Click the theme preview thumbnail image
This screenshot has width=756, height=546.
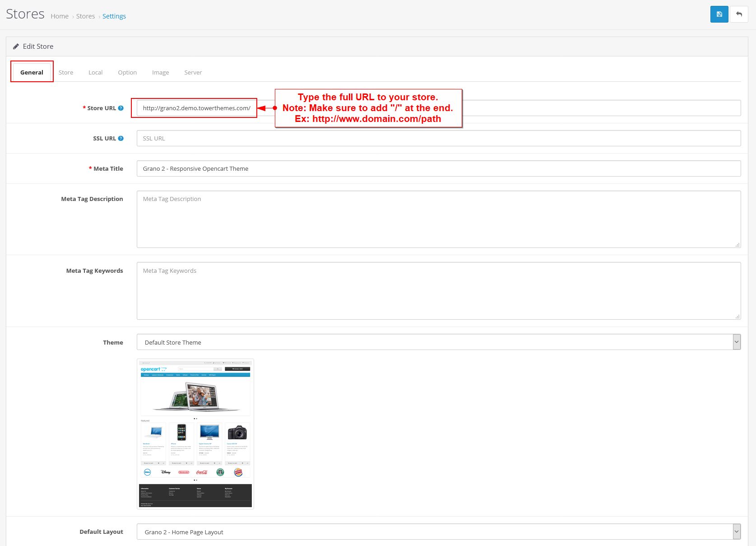tap(195, 434)
